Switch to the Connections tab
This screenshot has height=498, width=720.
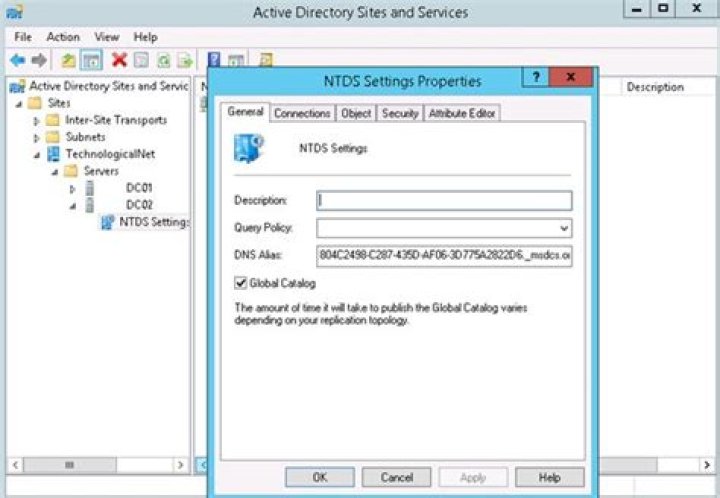click(x=302, y=114)
